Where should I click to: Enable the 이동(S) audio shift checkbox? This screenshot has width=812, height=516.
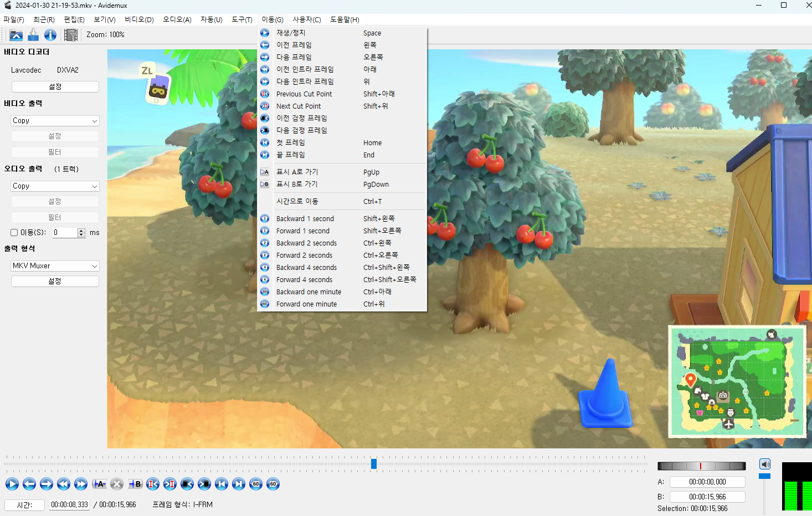(14, 233)
